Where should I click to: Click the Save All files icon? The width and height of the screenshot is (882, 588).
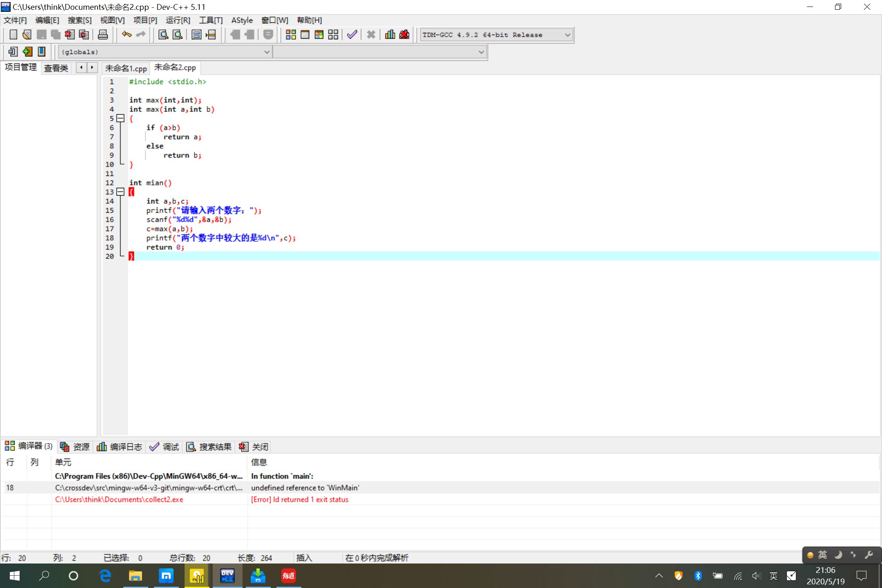(56, 35)
